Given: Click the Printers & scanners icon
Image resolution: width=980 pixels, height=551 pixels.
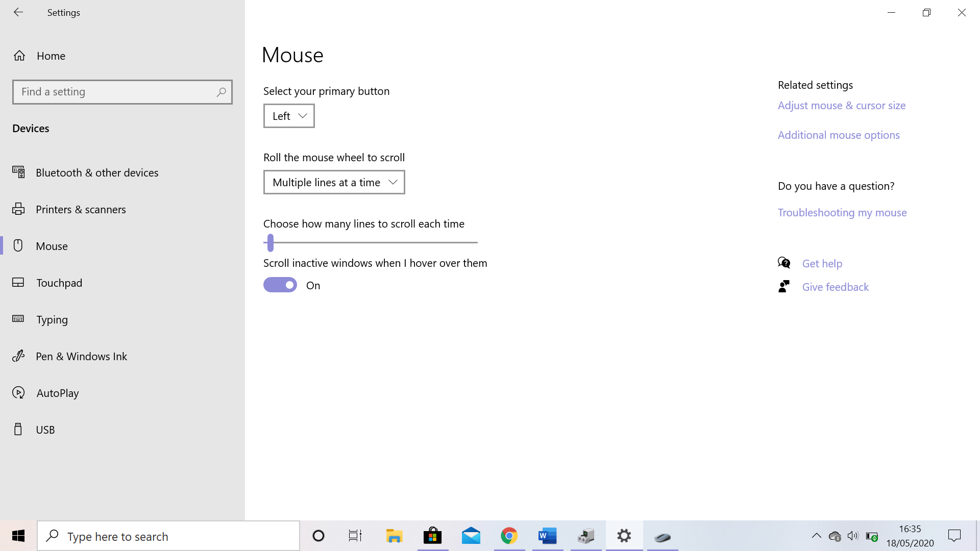Looking at the screenshot, I should pyautogui.click(x=19, y=209).
